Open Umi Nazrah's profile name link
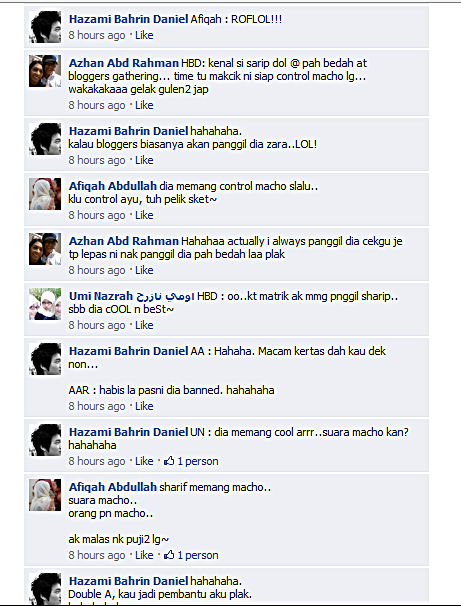This screenshot has width=461, height=606. pos(131,296)
